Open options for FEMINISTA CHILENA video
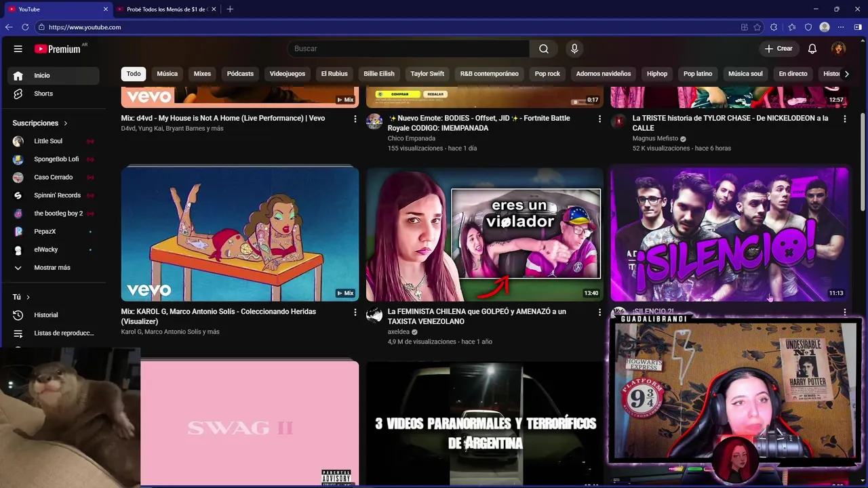Viewport: 868px width, 488px height. pyautogui.click(x=599, y=312)
